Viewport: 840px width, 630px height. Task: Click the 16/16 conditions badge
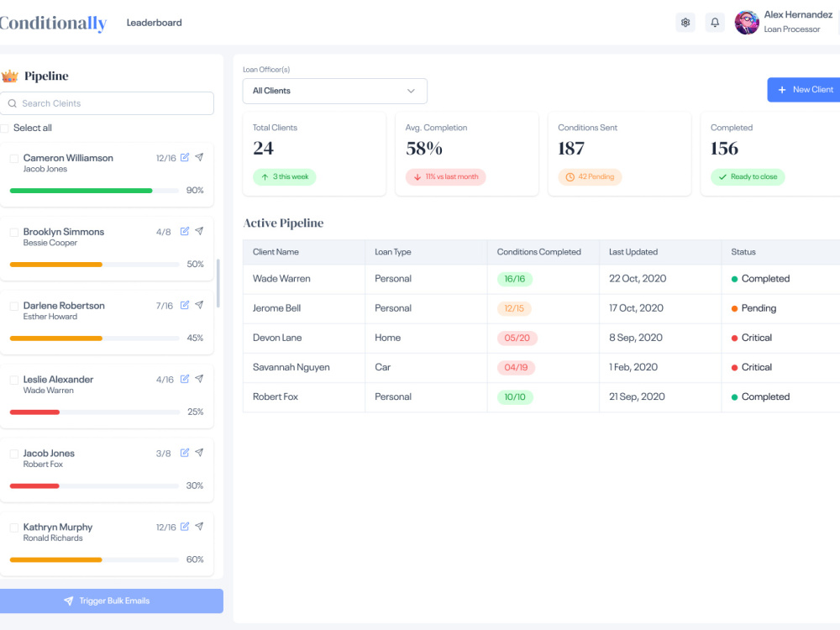pos(515,279)
